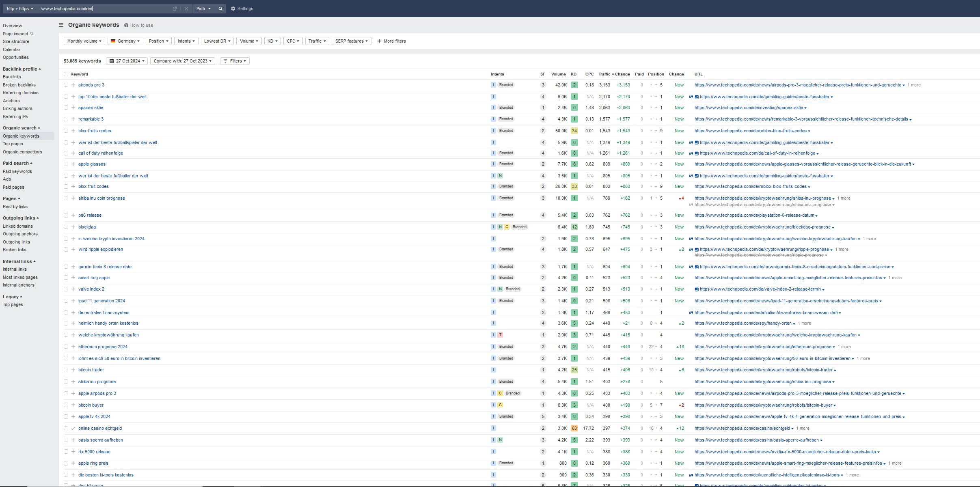Check the box for wird ripple explodieren
Viewport: 980px width, 487px height.
tap(66, 249)
